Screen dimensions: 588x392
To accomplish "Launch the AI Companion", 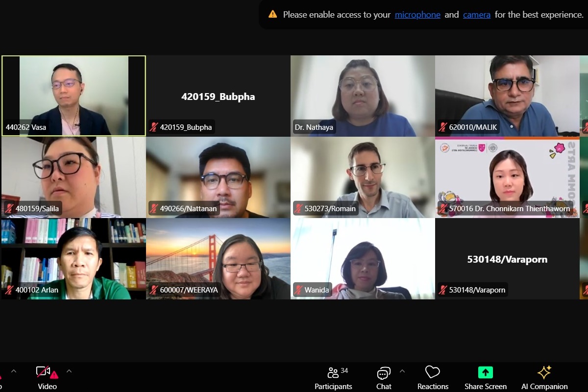I will (x=544, y=377).
